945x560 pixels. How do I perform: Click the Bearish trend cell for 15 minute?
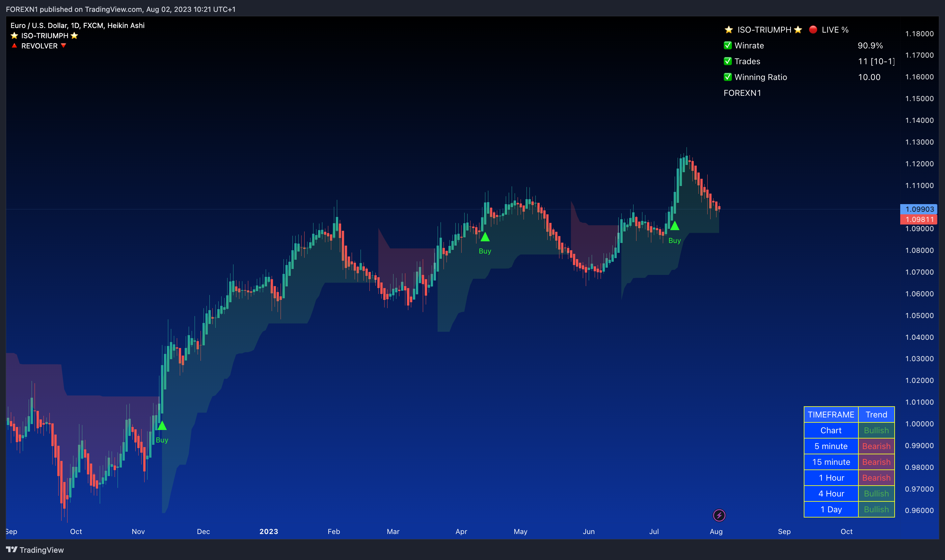point(876,462)
